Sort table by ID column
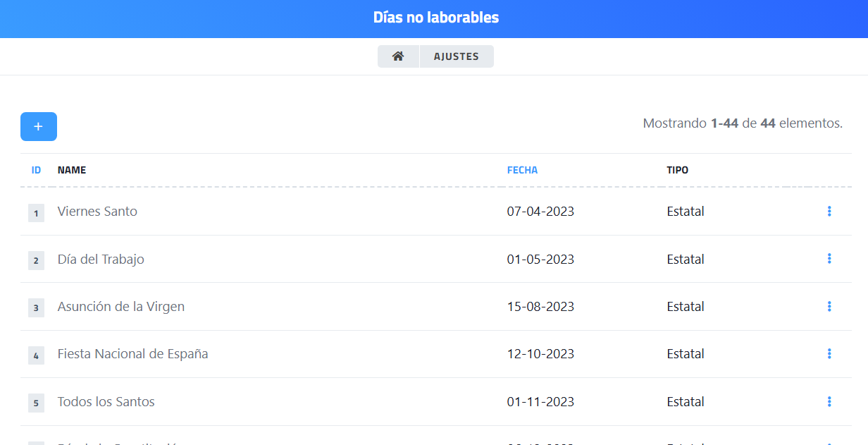 point(36,170)
